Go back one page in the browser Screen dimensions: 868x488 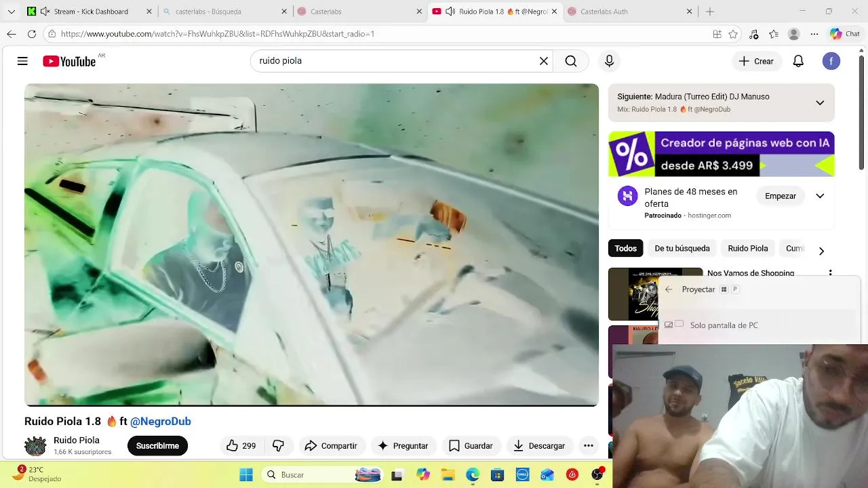pyautogui.click(x=12, y=34)
